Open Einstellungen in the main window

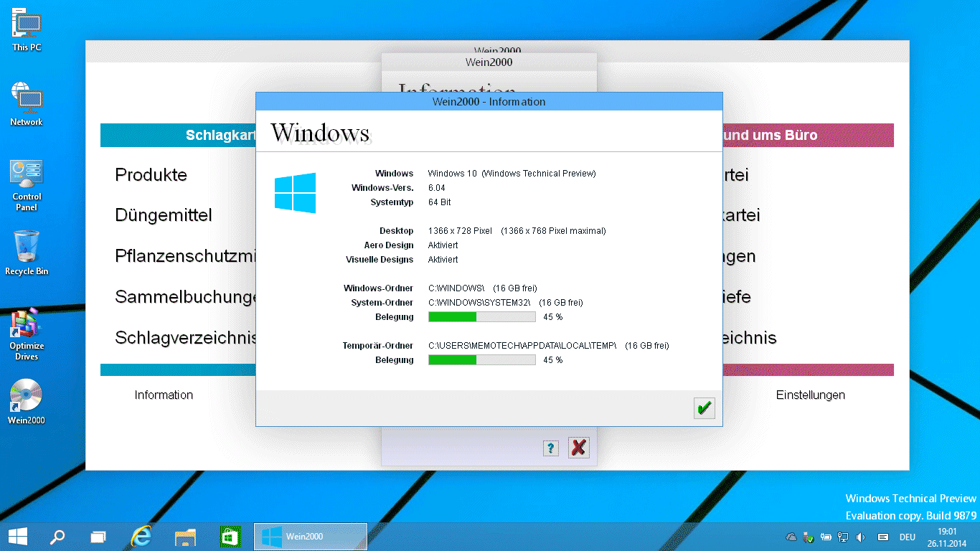coord(810,395)
